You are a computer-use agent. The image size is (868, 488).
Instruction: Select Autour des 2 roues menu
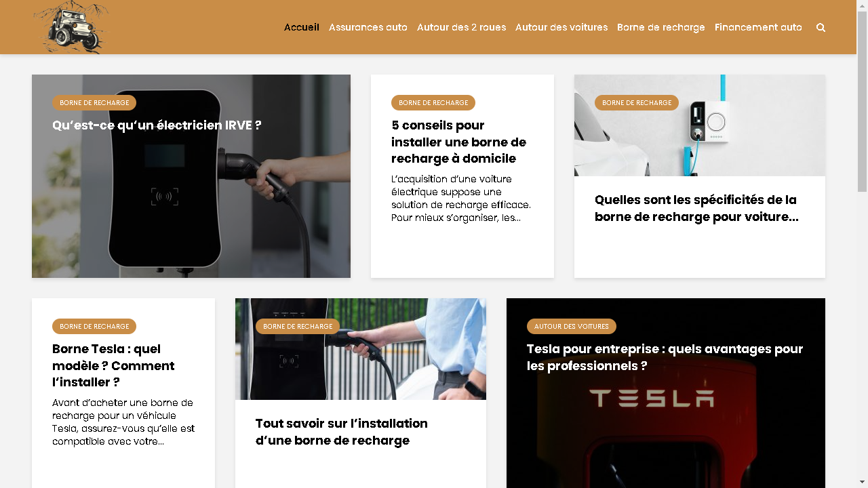[x=461, y=27]
